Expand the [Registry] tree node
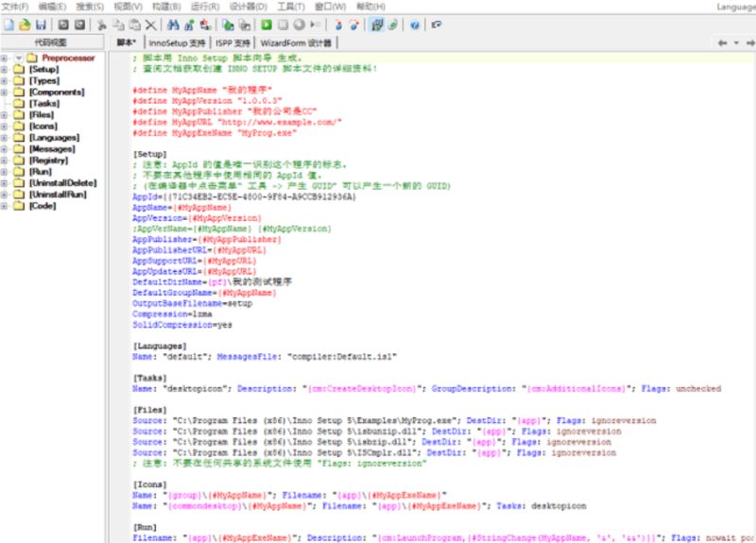 pos(6,161)
